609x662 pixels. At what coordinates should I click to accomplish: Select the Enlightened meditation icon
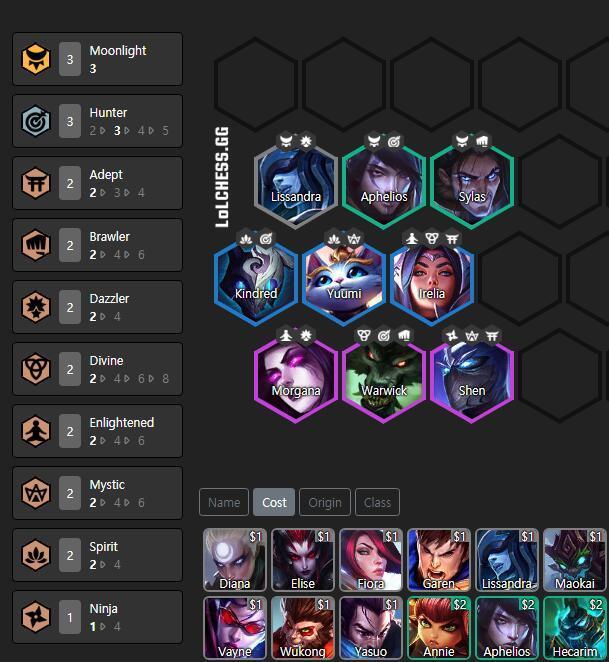tap(36, 431)
